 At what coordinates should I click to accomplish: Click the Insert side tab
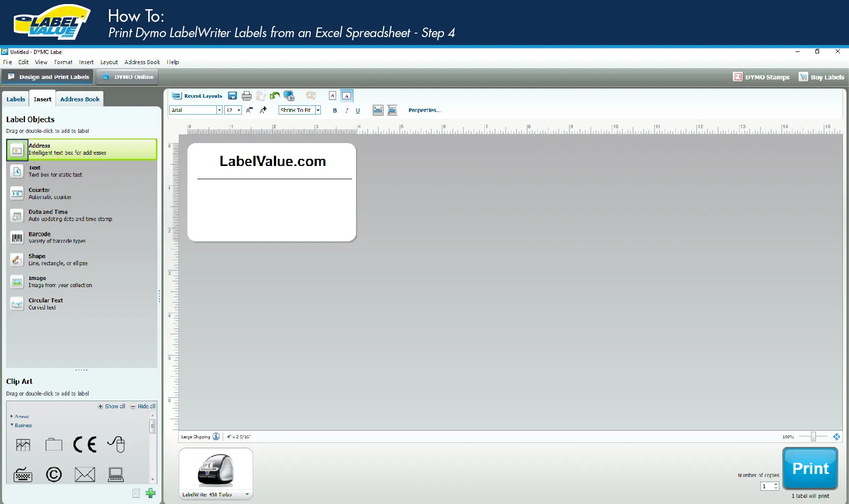43,99
